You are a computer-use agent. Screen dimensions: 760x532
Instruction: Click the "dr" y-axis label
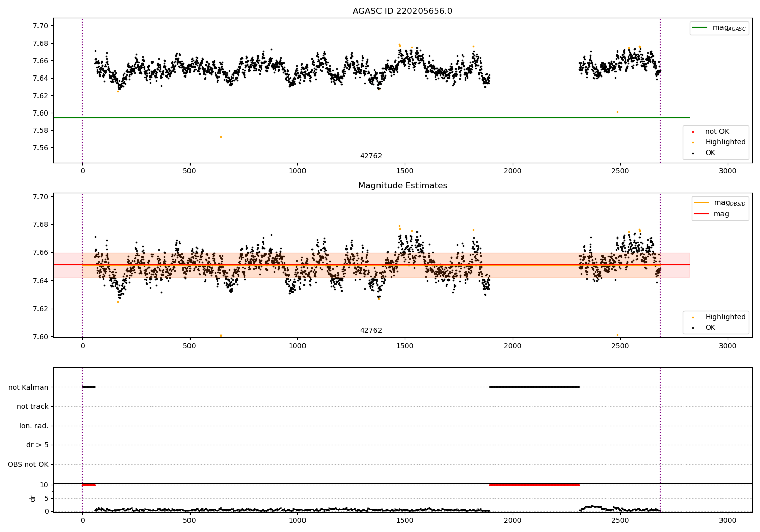point(33,499)
